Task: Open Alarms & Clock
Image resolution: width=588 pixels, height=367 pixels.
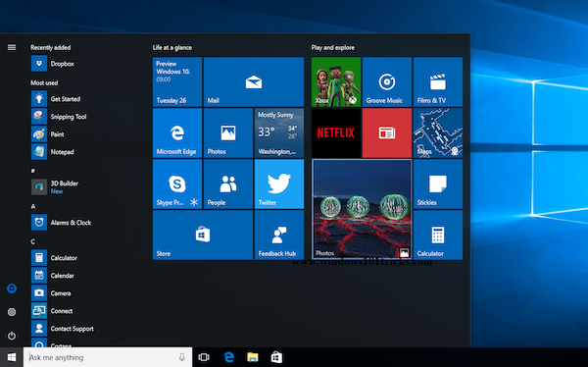Action: click(x=61, y=223)
